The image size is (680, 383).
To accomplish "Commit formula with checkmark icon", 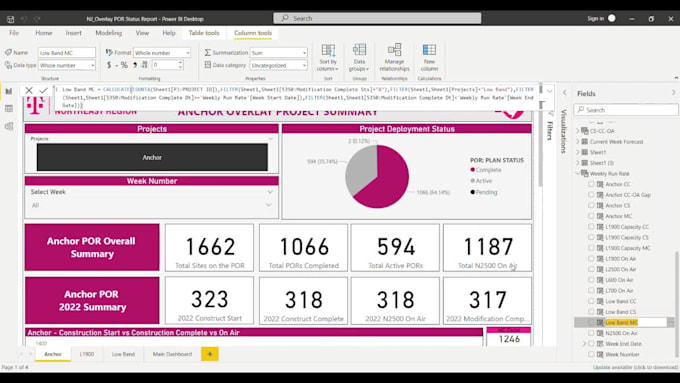I will point(43,90).
